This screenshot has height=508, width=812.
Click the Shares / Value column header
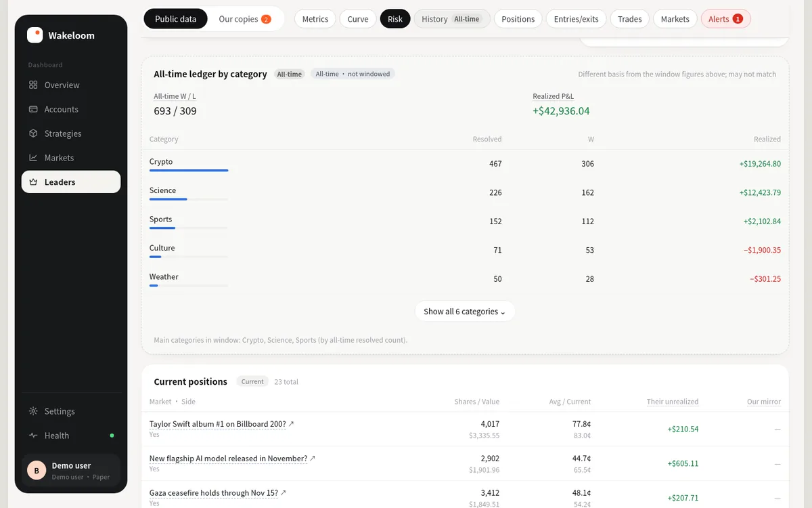pyautogui.click(x=477, y=402)
